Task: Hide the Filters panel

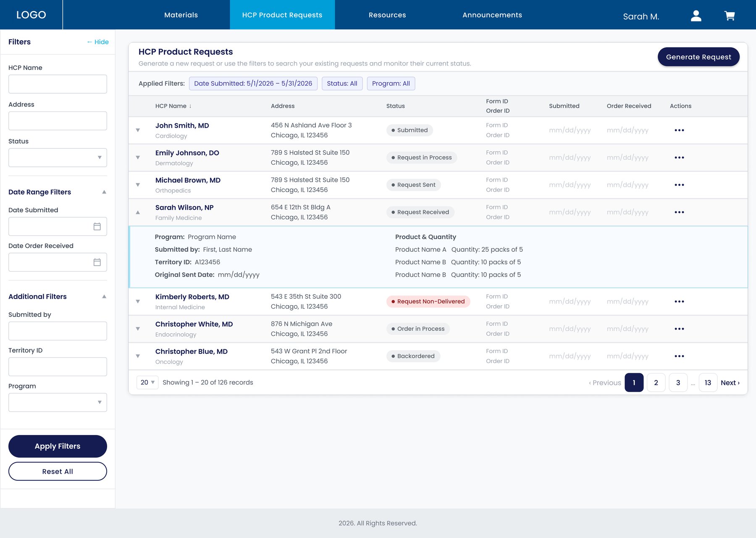Action: coord(98,42)
